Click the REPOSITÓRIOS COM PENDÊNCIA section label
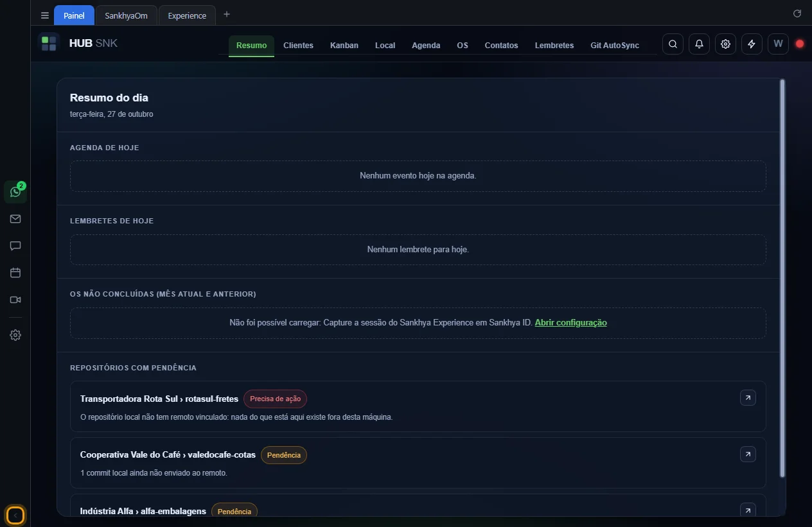 (x=133, y=368)
